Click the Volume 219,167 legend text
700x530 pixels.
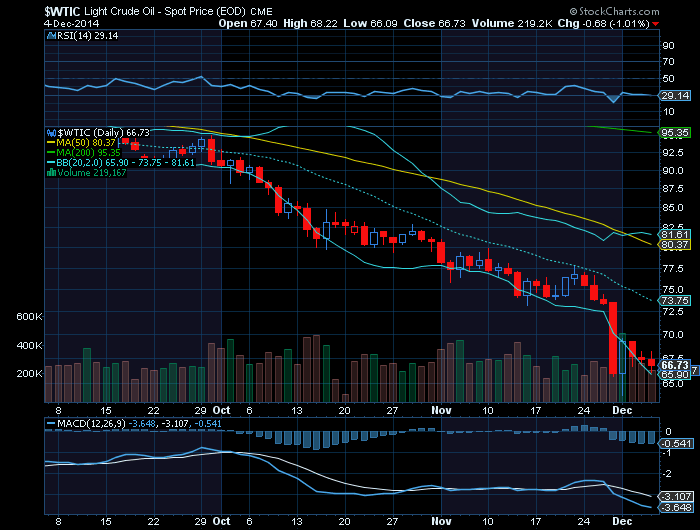pyautogui.click(x=92, y=172)
